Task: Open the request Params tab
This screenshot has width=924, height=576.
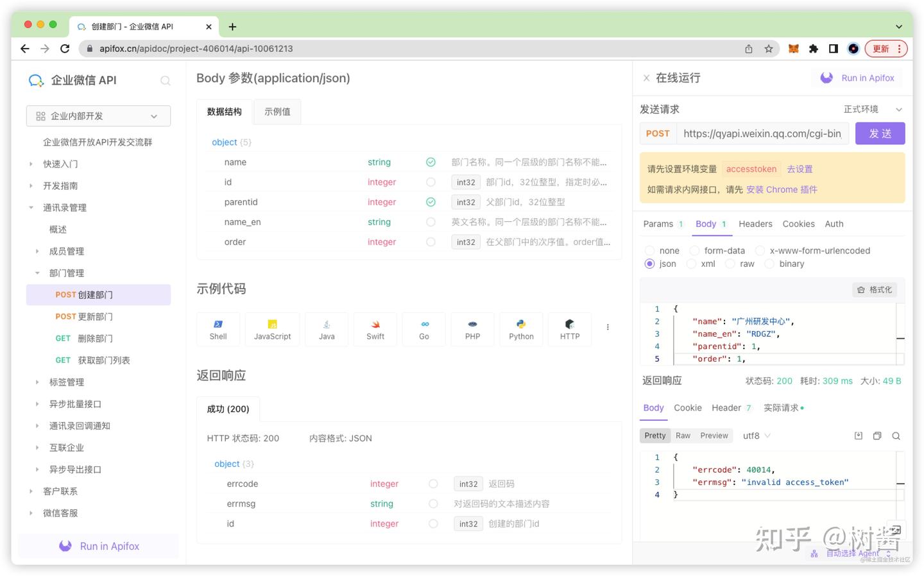Action: pos(663,224)
